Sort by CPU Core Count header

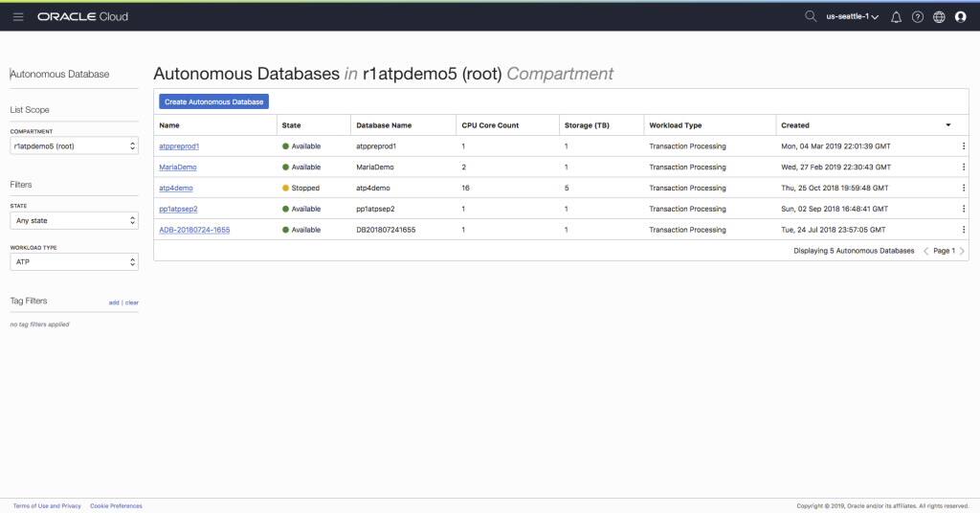point(490,125)
